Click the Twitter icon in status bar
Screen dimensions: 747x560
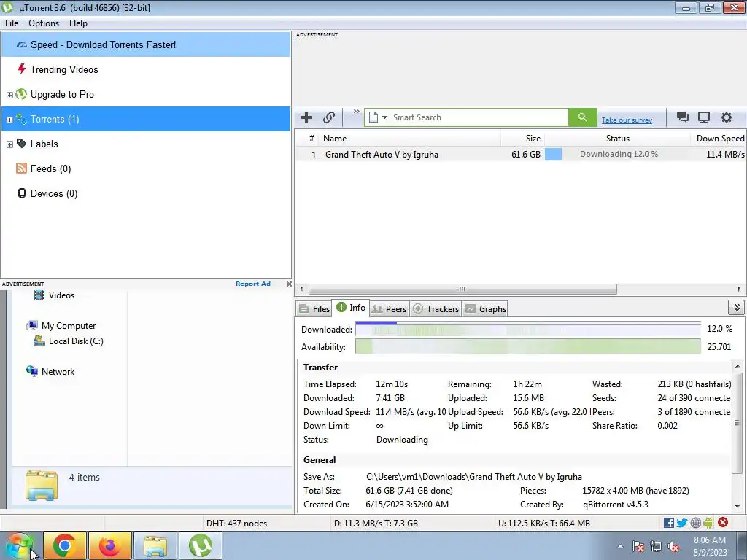pyautogui.click(x=682, y=523)
